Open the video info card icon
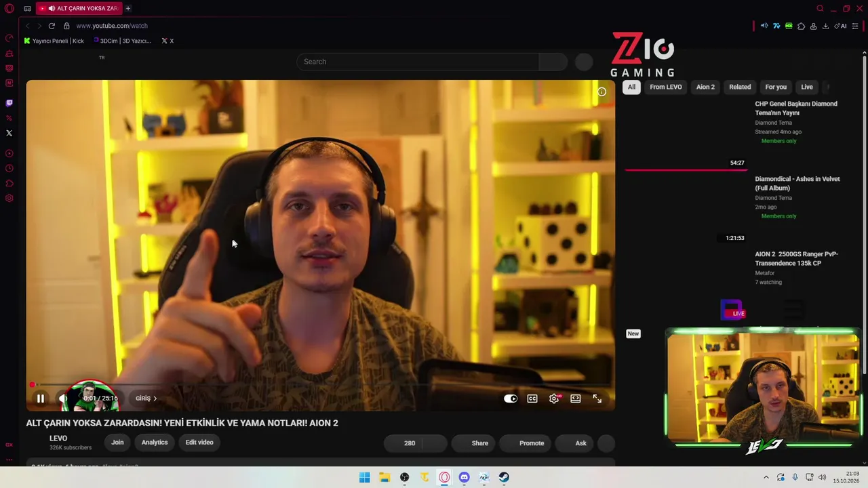This screenshot has height=488, width=868. click(601, 92)
